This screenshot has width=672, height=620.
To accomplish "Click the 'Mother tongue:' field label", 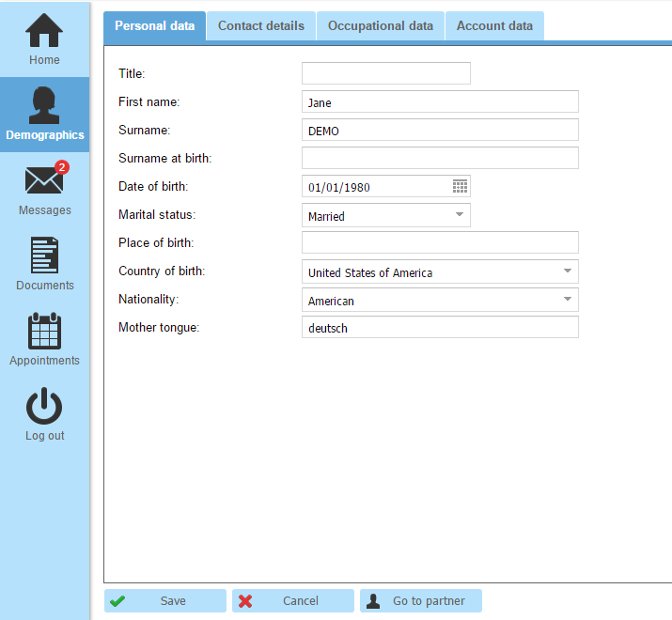I will coord(159,327).
